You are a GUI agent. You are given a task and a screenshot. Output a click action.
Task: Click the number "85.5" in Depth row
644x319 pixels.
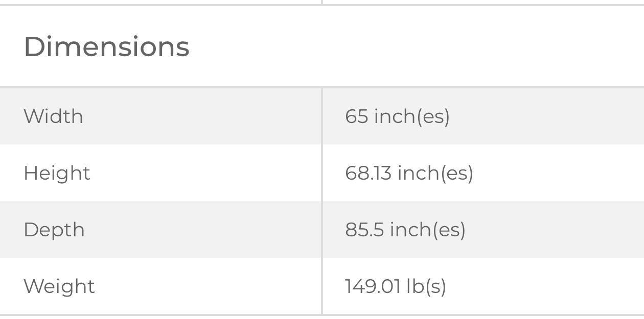click(364, 230)
